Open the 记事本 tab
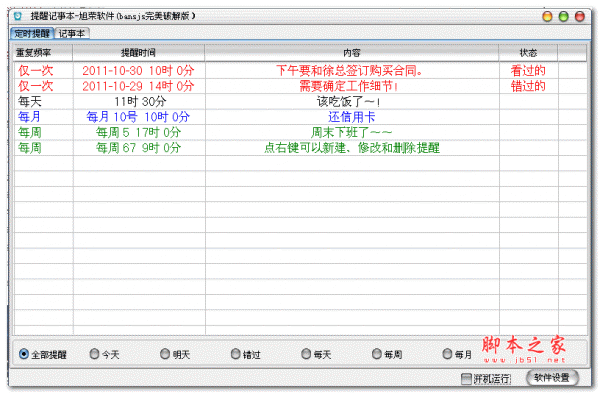 [72, 33]
